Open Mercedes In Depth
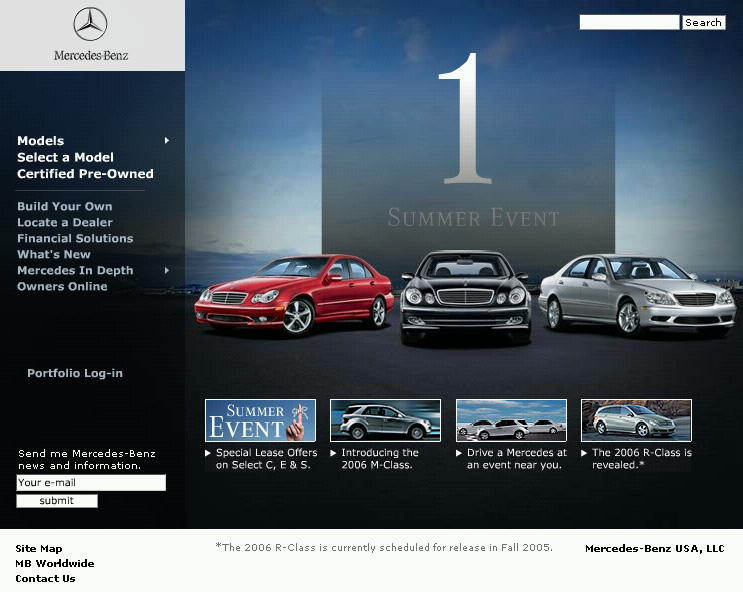The width and height of the screenshot is (743, 592). [x=75, y=271]
